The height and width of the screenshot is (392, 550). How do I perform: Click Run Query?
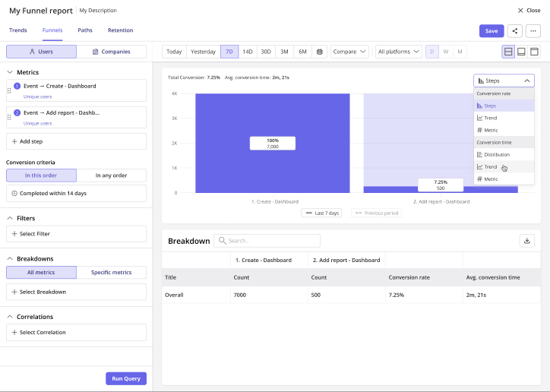coord(126,378)
